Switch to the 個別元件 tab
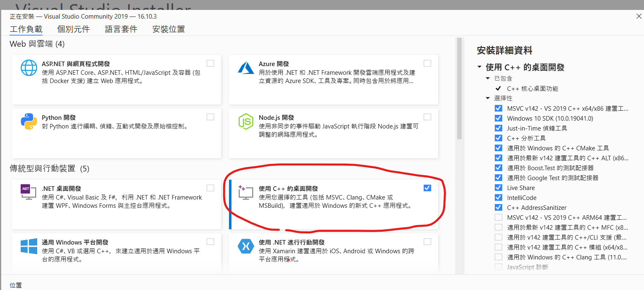Image resolution: width=644 pixels, height=290 pixels. click(x=74, y=29)
